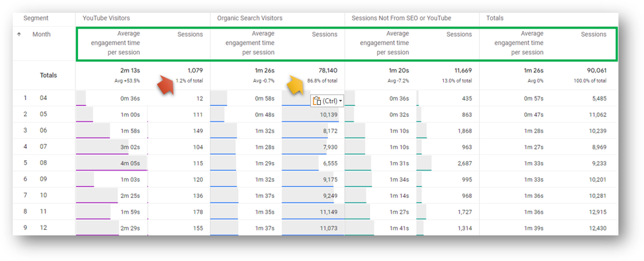The image size is (644, 261).
Task: Select the Organic Search Visitors segment header
Action: tap(250, 18)
